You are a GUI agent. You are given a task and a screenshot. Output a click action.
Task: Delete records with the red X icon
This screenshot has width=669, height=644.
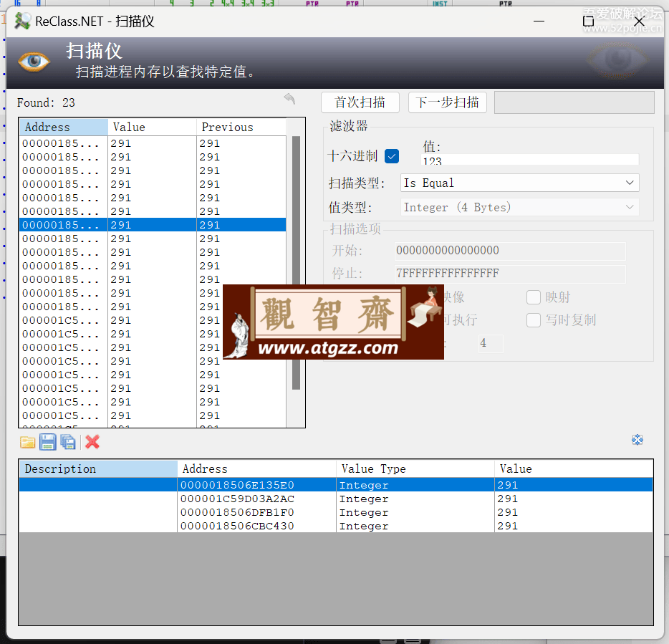coord(92,442)
